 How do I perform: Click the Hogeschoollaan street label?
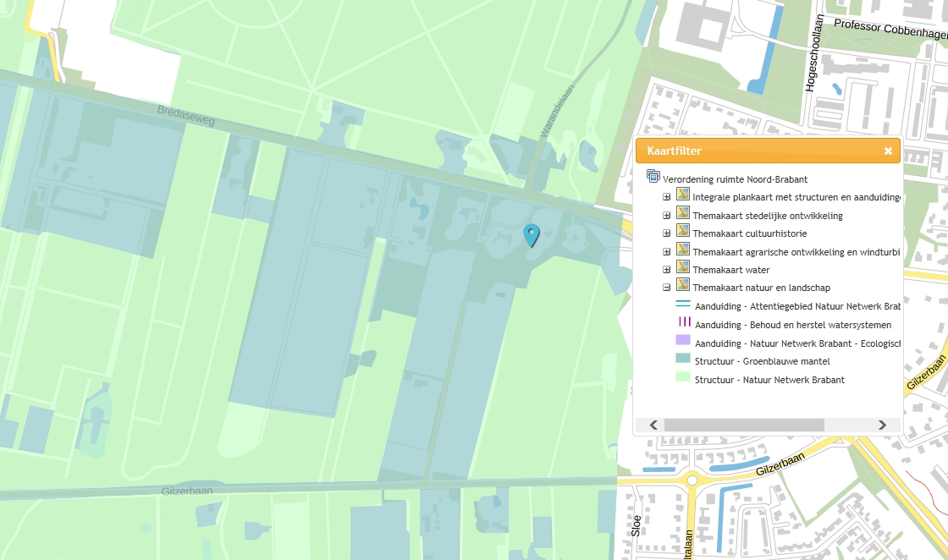point(815,53)
